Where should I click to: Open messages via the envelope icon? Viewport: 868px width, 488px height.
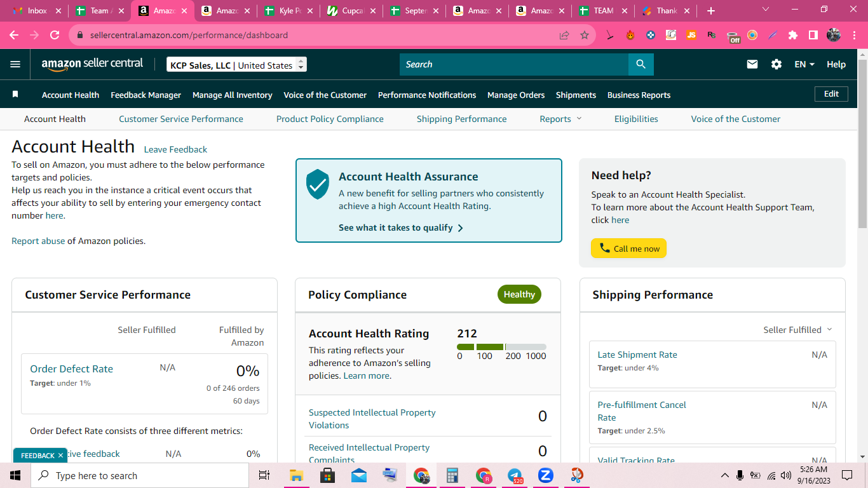point(752,64)
